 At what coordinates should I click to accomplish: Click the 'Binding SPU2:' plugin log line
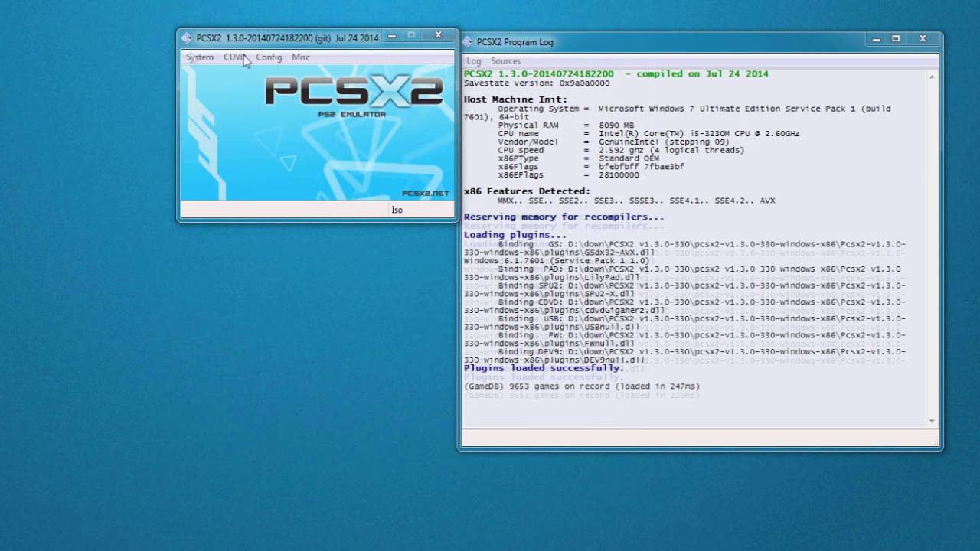point(684,289)
